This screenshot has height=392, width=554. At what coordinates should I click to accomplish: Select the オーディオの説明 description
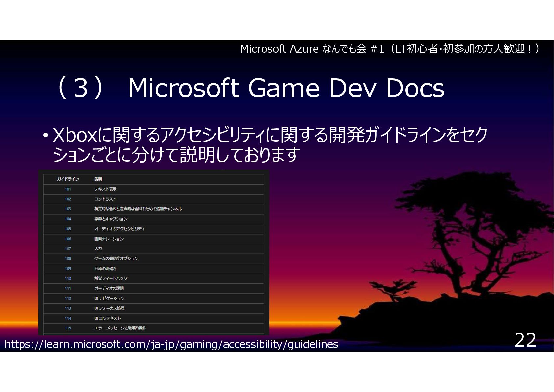(x=109, y=288)
